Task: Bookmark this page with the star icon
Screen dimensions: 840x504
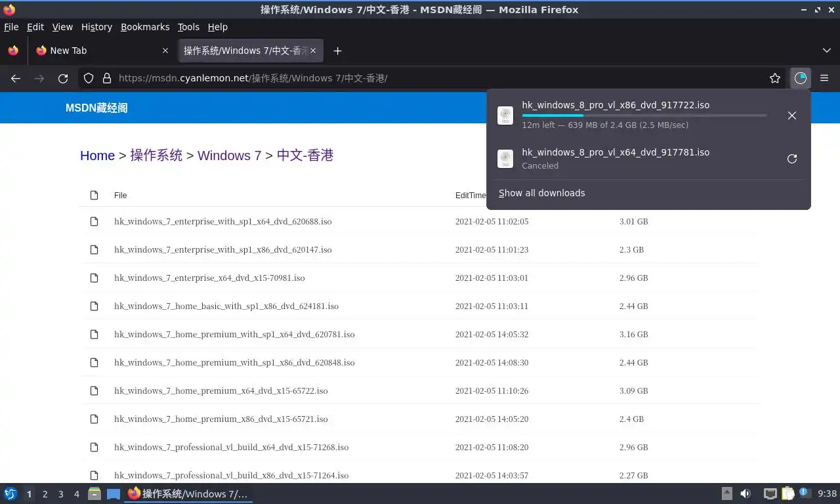Action: [775, 78]
